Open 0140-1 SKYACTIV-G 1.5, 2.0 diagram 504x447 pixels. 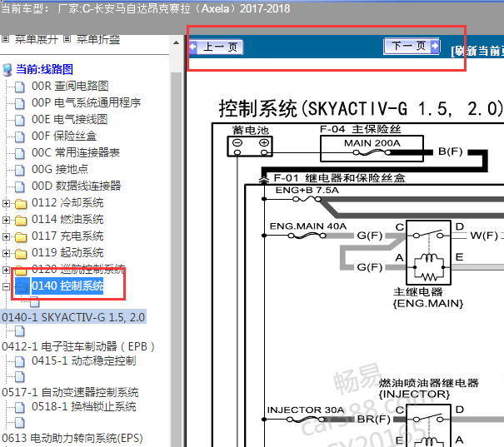[x=73, y=317]
